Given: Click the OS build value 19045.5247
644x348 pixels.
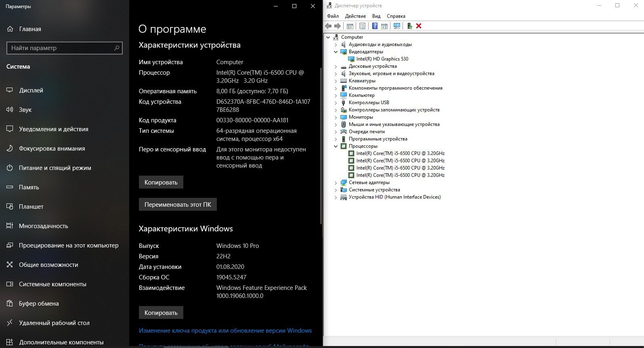Looking at the screenshot, I should [231, 277].
